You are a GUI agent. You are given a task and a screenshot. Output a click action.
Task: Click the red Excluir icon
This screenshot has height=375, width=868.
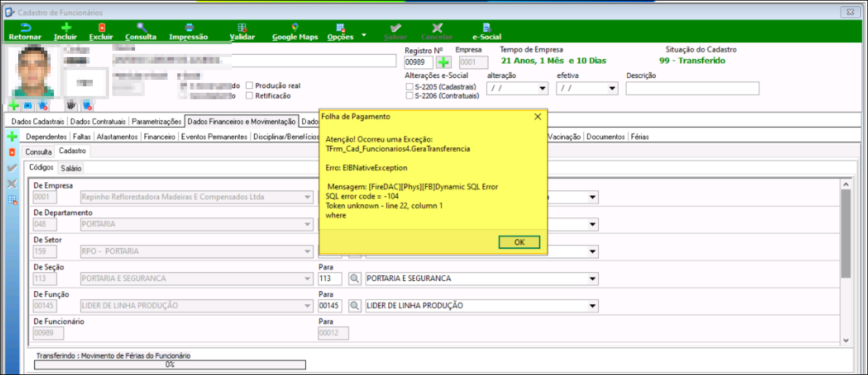101,28
